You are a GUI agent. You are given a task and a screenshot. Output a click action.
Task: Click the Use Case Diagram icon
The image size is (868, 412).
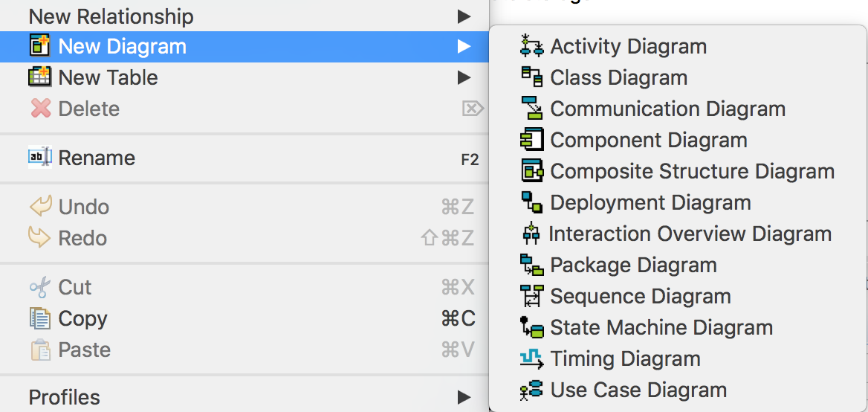click(x=532, y=390)
